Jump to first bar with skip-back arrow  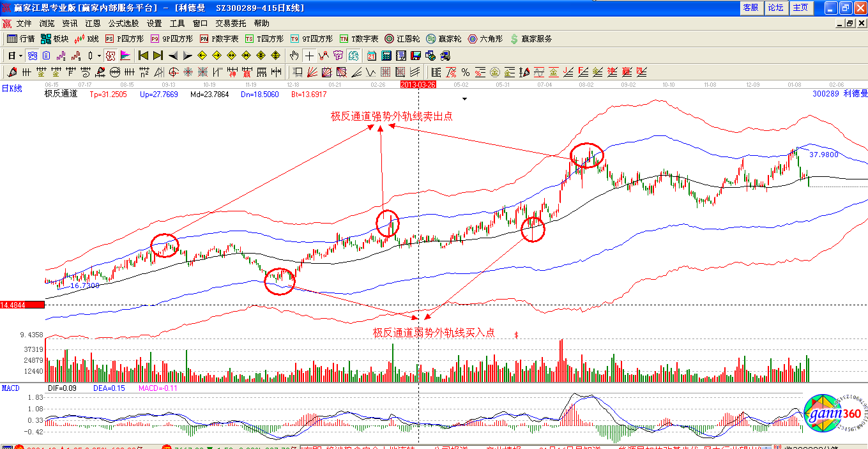pos(143,56)
